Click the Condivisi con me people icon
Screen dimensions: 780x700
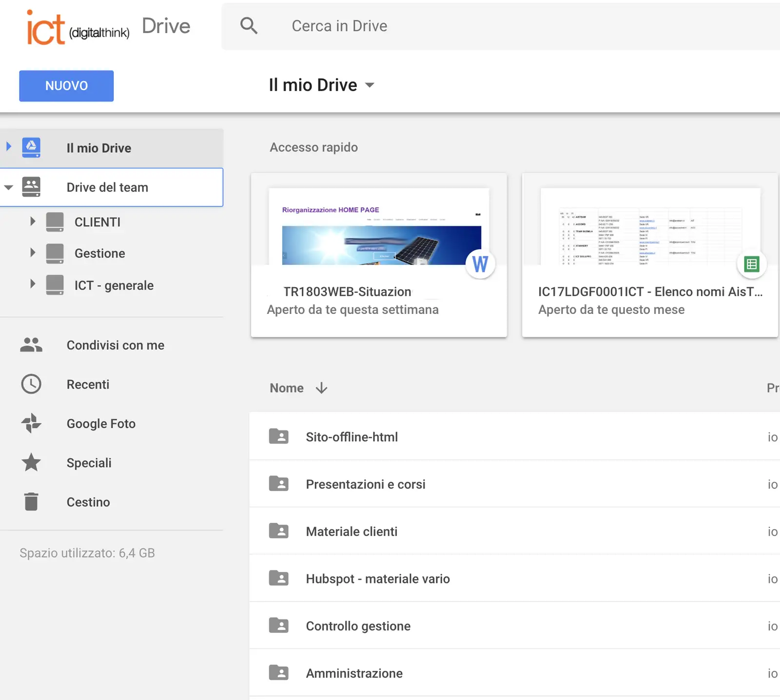31,345
